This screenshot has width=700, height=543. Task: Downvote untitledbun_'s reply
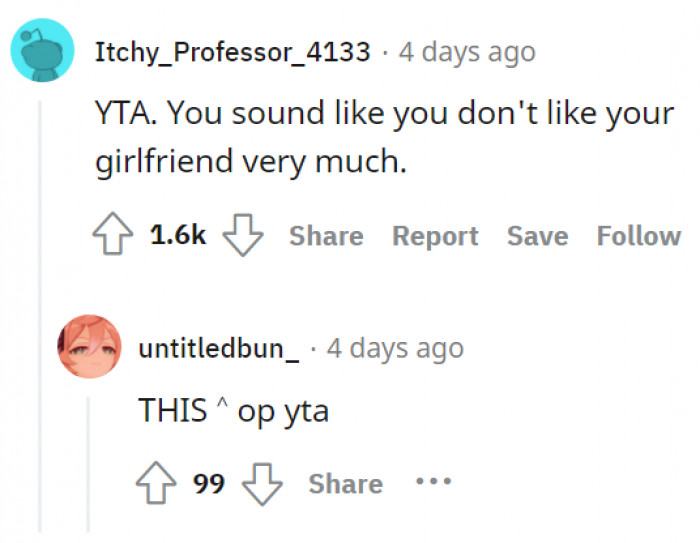click(264, 484)
